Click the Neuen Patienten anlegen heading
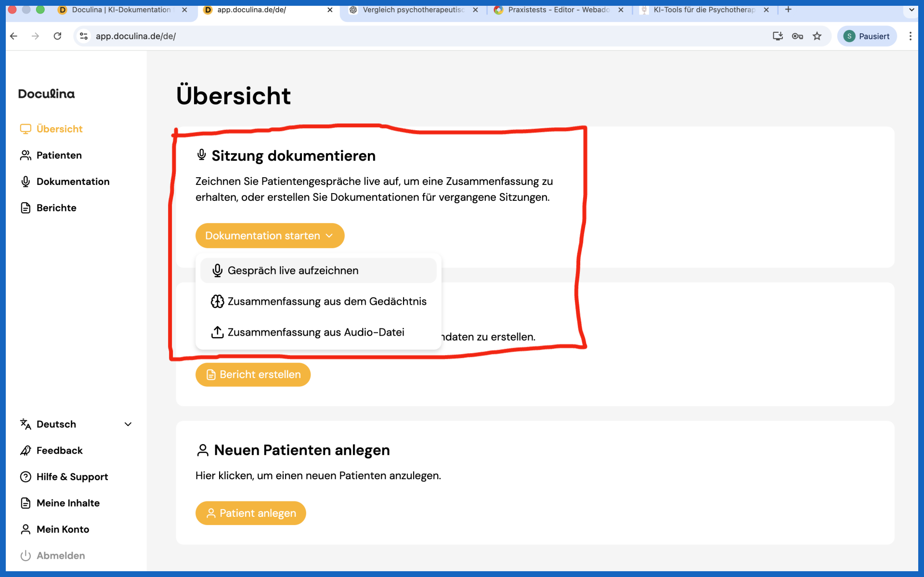Viewport: 924px width, 577px height. tap(302, 450)
